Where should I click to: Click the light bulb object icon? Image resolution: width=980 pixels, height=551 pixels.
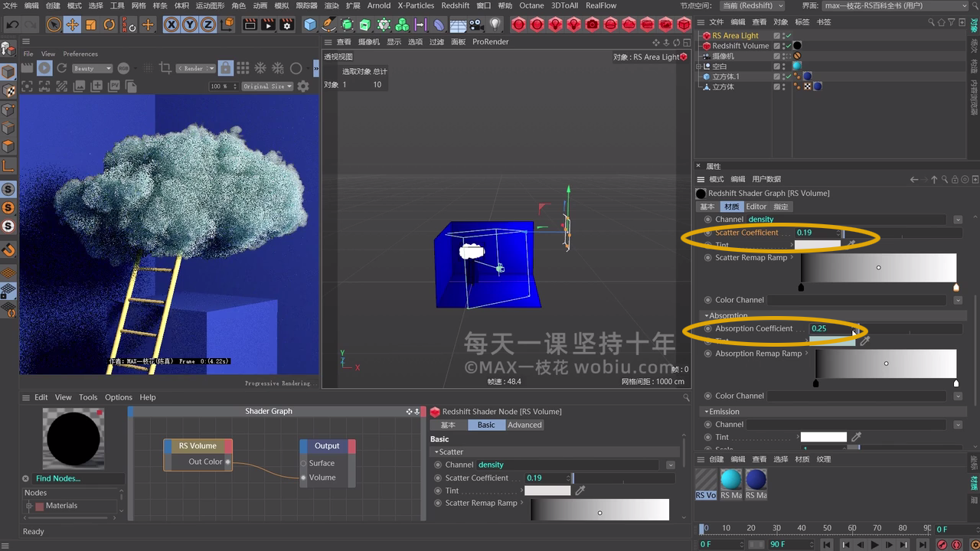point(495,24)
